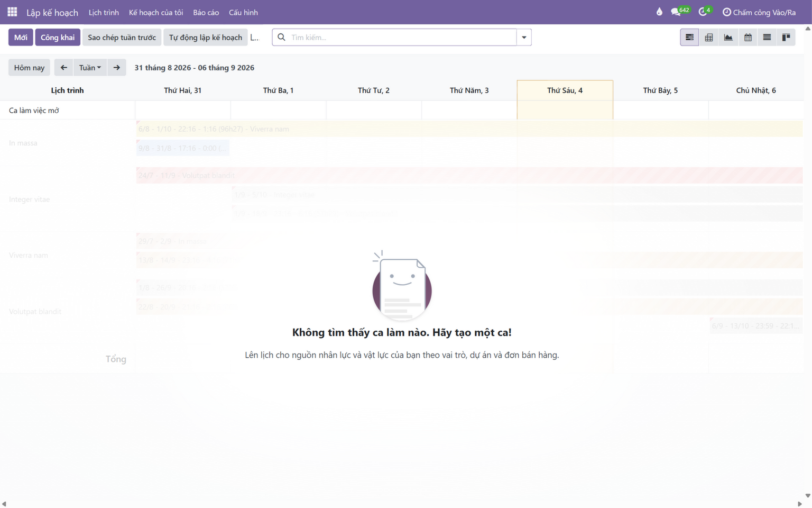812x508 pixels.
Task: Click the water drop debug icon
Action: 659,12
